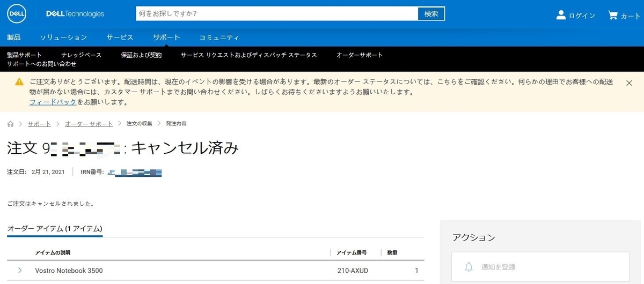The width and height of the screenshot is (644, 284).
Task: Click the Vostro Notebook 3500 item name
Action: click(x=69, y=271)
